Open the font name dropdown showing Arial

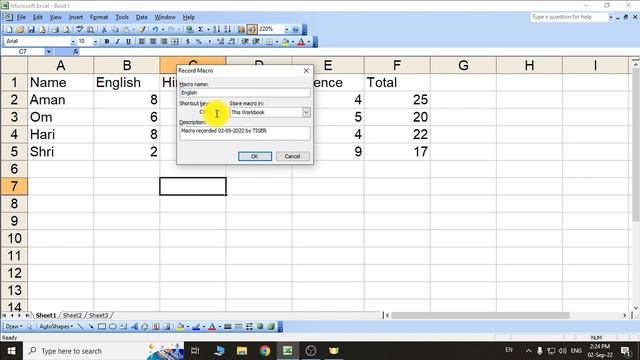(x=73, y=41)
